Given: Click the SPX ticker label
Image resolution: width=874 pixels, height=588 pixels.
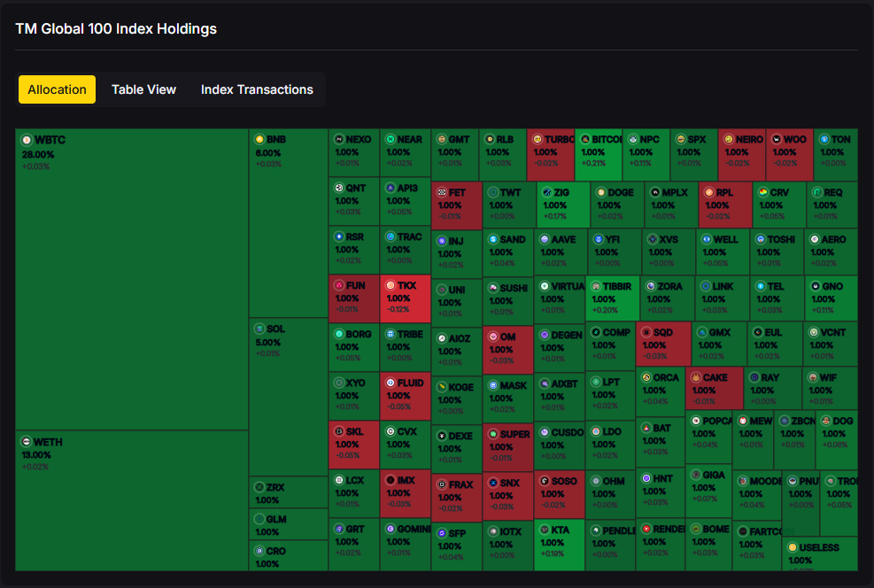Looking at the screenshot, I should tap(697, 139).
